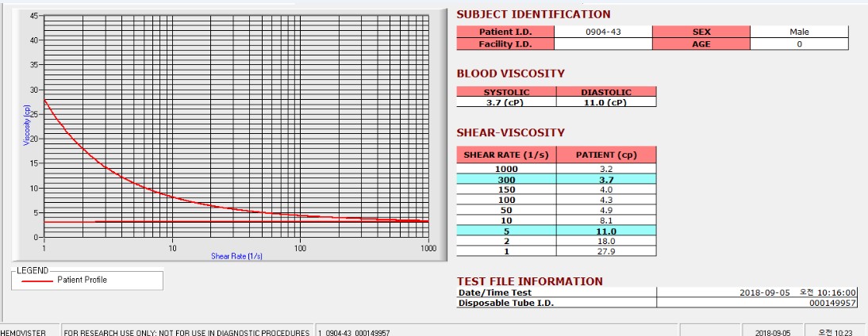Image resolution: width=868 pixels, height=336 pixels.
Task: Click the AGE value field
Action: pyautogui.click(x=799, y=44)
